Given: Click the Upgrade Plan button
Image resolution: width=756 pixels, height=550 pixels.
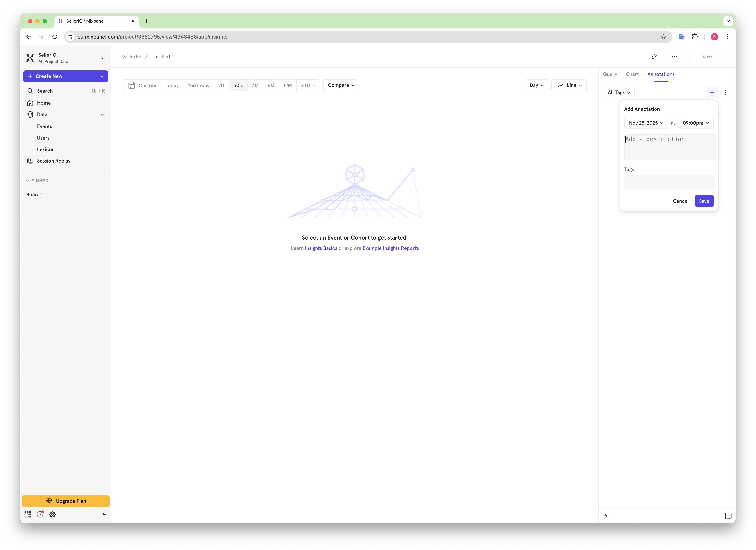Looking at the screenshot, I should click(x=66, y=501).
